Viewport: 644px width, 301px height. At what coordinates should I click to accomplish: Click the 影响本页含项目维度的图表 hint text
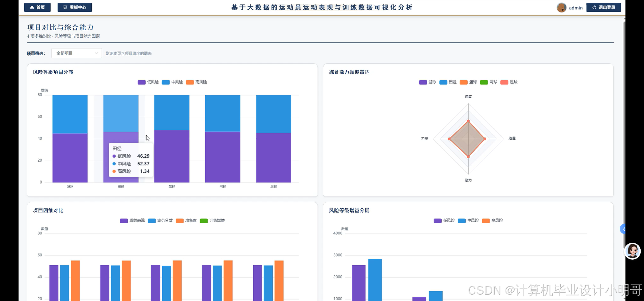[x=128, y=54]
